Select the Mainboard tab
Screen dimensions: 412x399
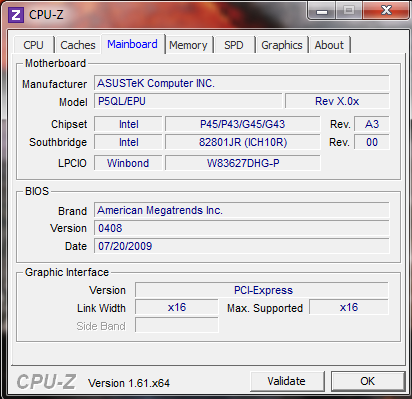click(x=132, y=44)
